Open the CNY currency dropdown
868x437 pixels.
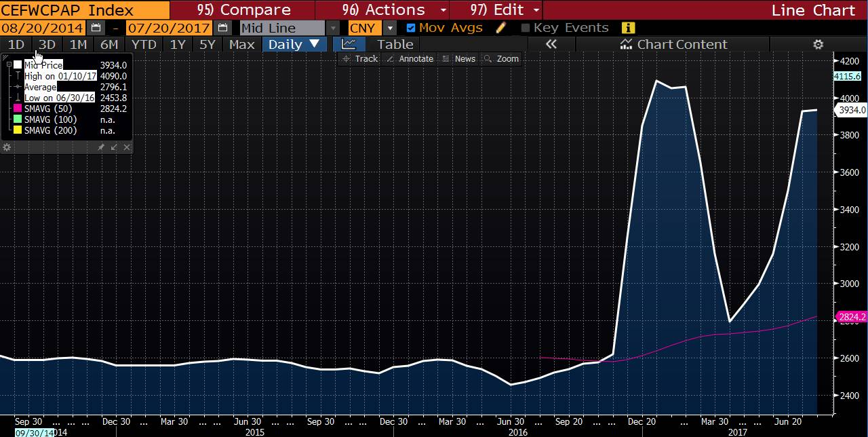pyautogui.click(x=390, y=28)
